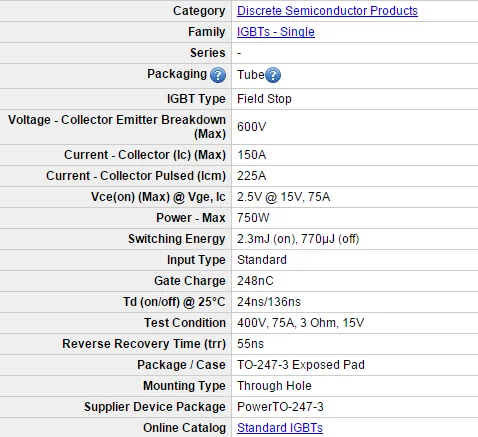Open the Discrete Semiconductor Products category link
478x437 pixels.
tap(327, 11)
